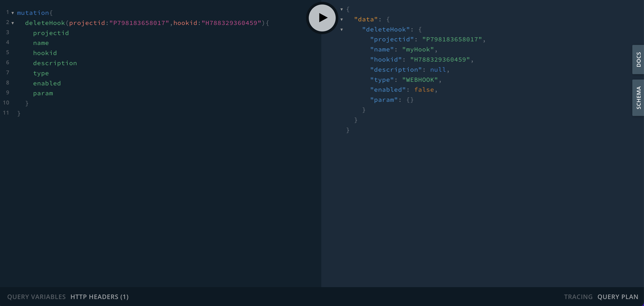The image size is (644, 306).
Task: Click the description field on line 6
Action: click(x=55, y=63)
